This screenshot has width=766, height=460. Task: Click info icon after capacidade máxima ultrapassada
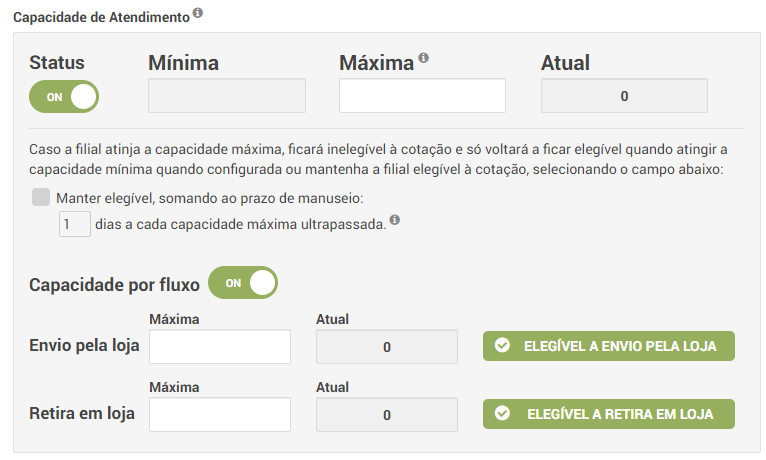tap(395, 221)
